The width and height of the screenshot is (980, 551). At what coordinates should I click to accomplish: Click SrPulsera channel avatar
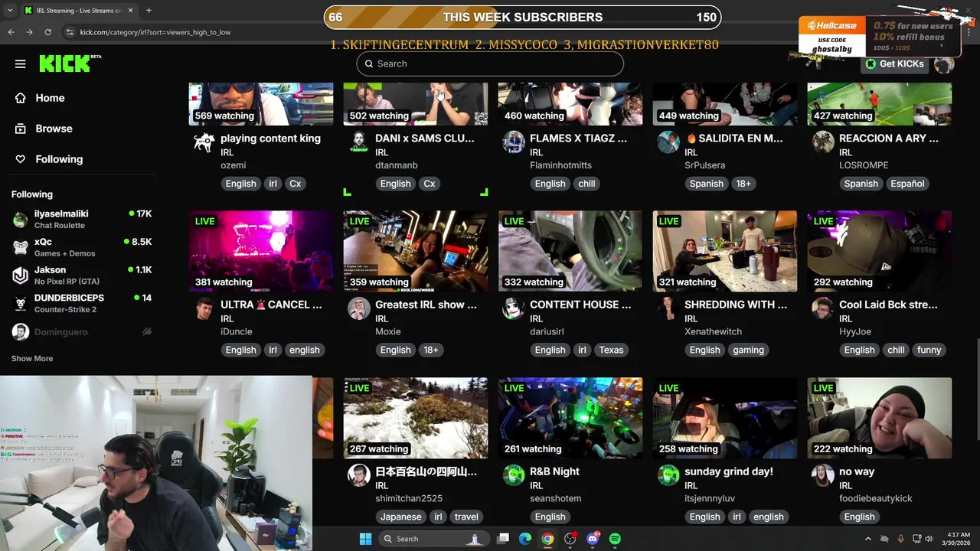pyautogui.click(x=668, y=143)
